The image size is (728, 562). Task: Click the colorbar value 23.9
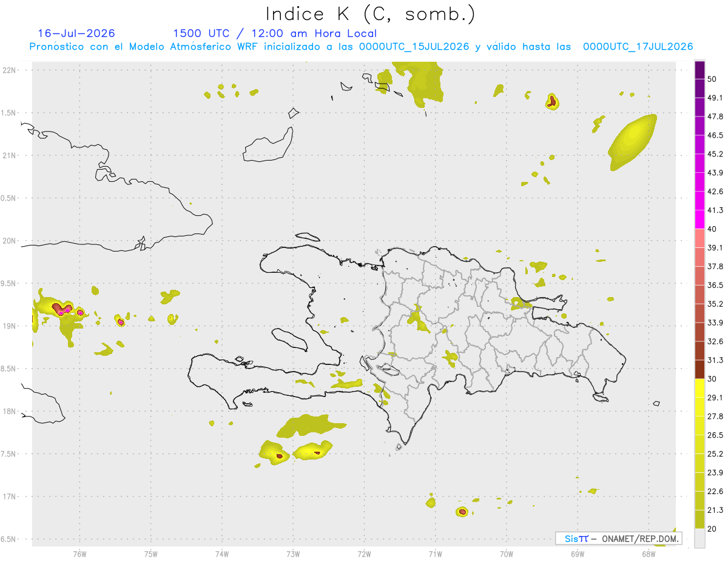715,473
